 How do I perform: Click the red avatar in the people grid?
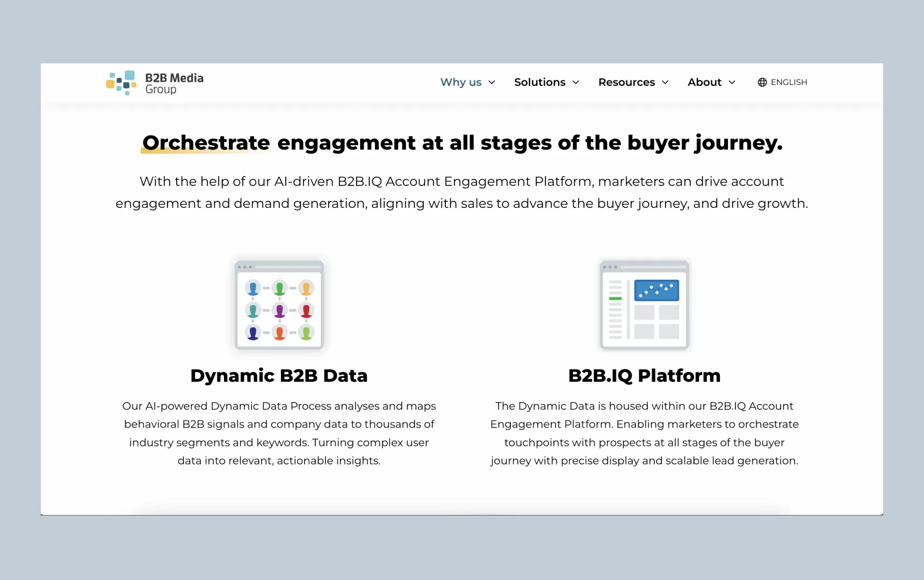(x=306, y=310)
